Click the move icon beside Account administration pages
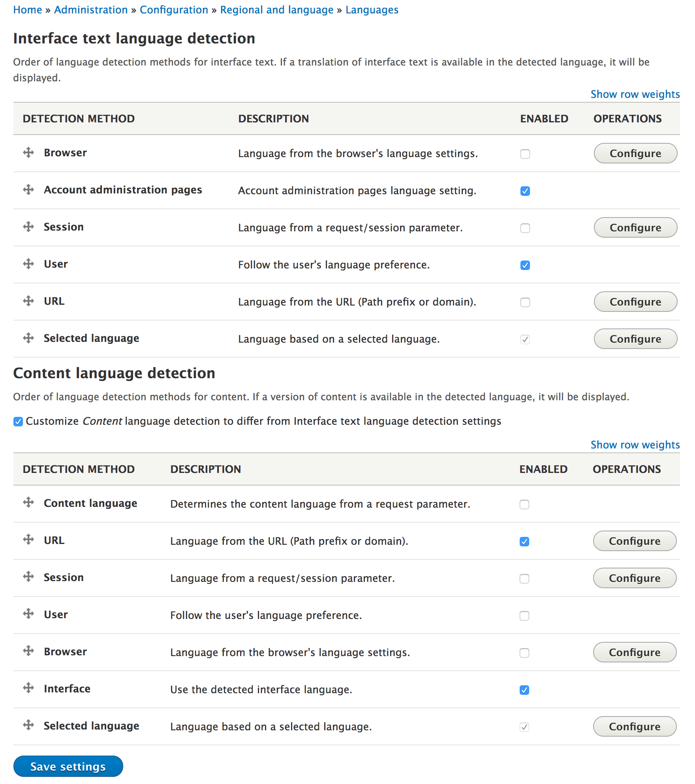The height and width of the screenshot is (784, 695). point(28,190)
